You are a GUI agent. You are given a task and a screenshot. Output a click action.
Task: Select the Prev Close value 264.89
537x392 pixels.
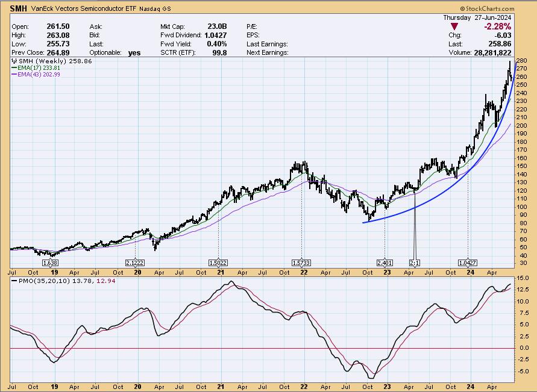pos(58,52)
